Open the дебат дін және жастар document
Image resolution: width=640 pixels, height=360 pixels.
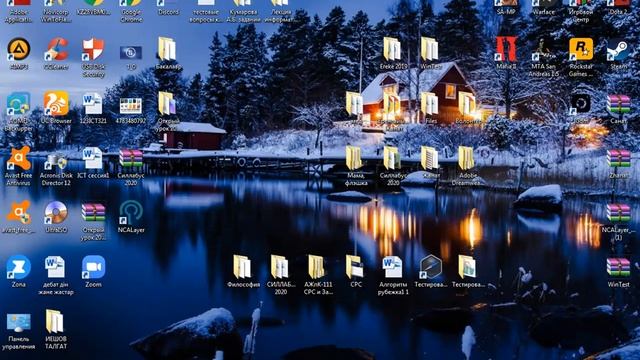click(x=56, y=267)
